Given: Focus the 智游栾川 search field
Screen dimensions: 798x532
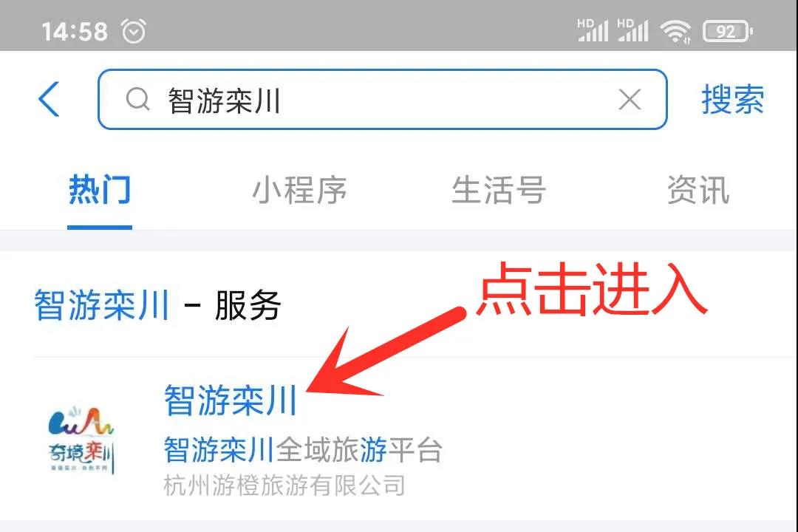Looking at the screenshot, I should click(x=382, y=99).
